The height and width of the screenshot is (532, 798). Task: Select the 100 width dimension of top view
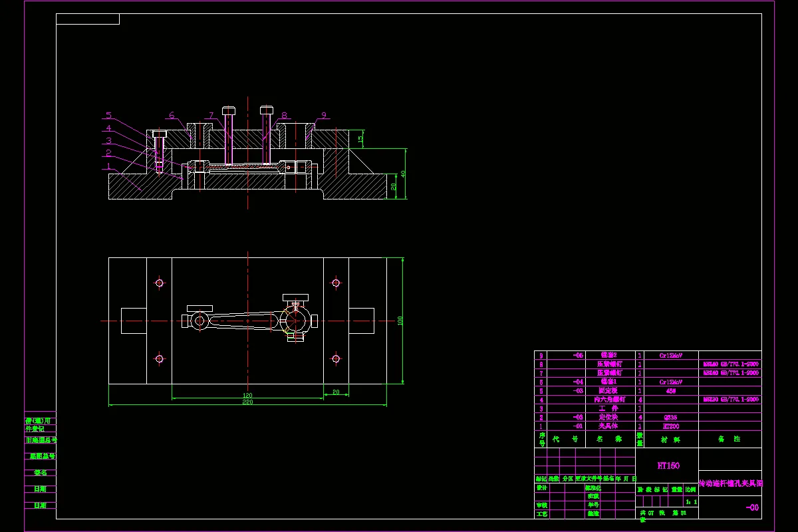pyautogui.click(x=400, y=321)
